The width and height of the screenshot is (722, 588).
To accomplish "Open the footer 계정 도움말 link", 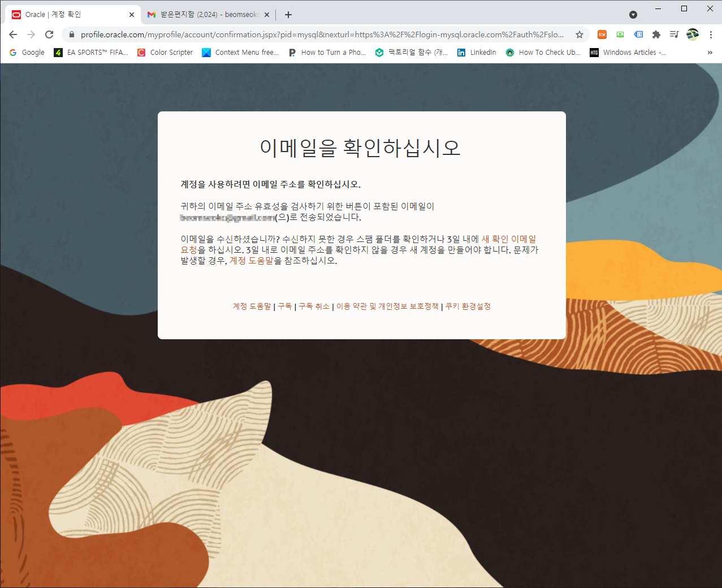I will pos(252,306).
